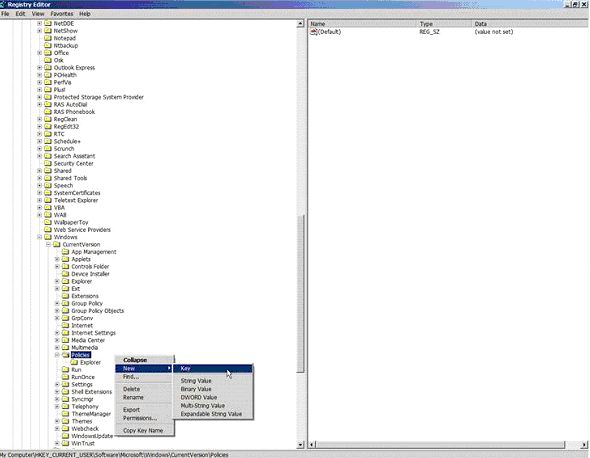Select Delete in the context menu
Image resolution: width=590 pixels, height=458 pixels.
(x=144, y=389)
